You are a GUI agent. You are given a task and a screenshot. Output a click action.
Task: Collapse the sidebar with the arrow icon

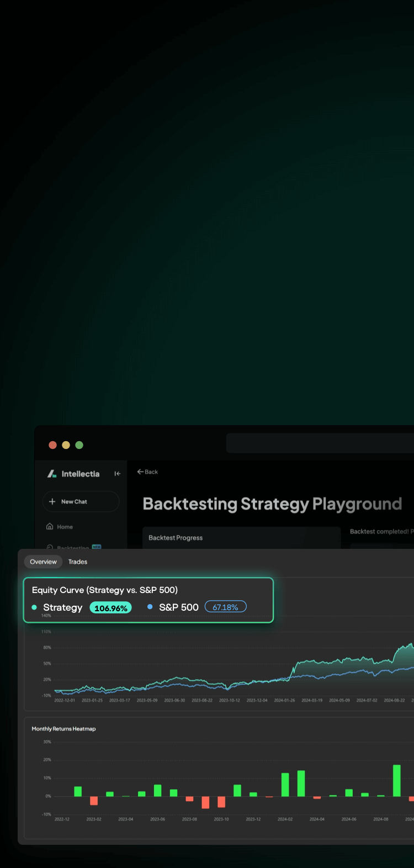(117, 474)
